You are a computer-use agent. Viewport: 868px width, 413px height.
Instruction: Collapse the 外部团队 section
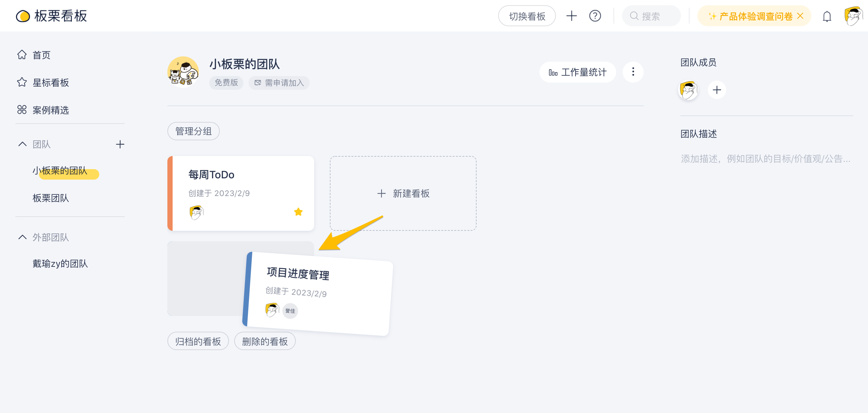pos(22,237)
